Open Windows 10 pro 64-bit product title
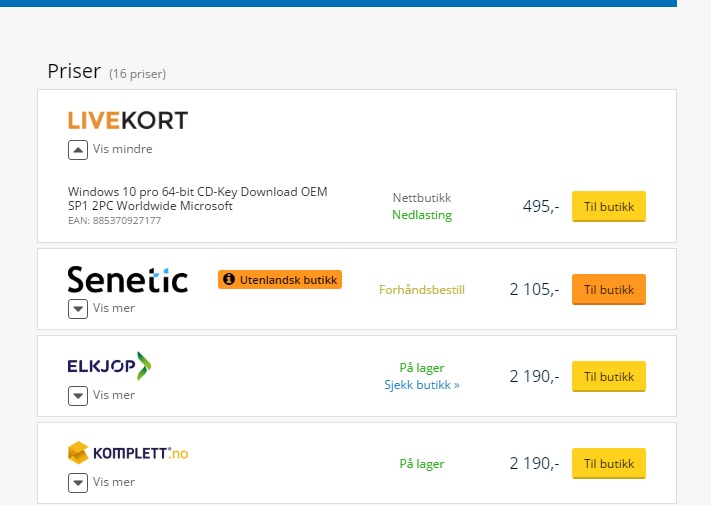The width and height of the screenshot is (711, 505). [x=198, y=199]
